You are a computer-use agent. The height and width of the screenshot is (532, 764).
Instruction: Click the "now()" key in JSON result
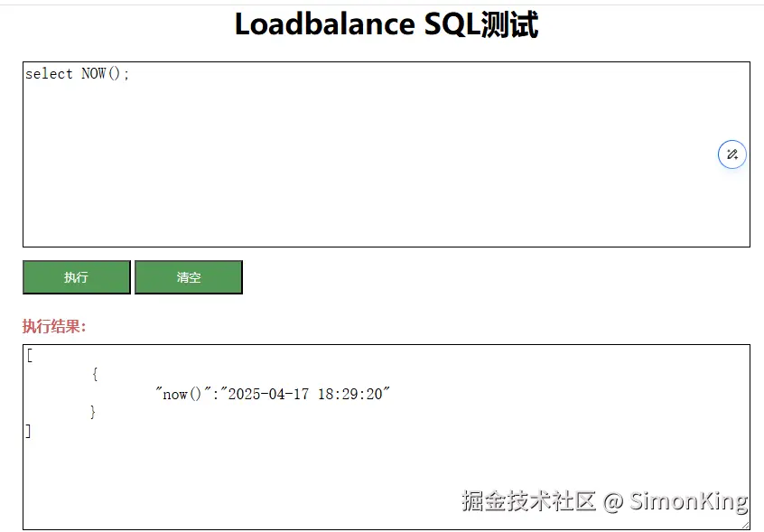(188, 394)
